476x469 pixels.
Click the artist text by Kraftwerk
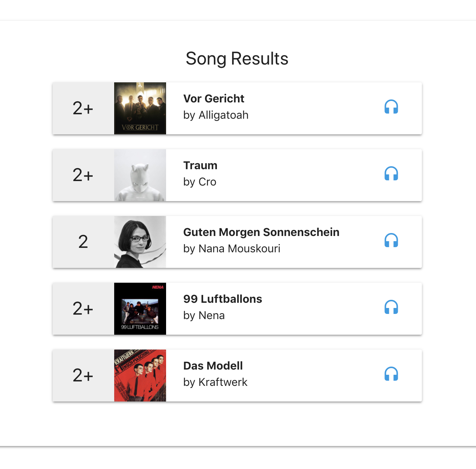215,383
